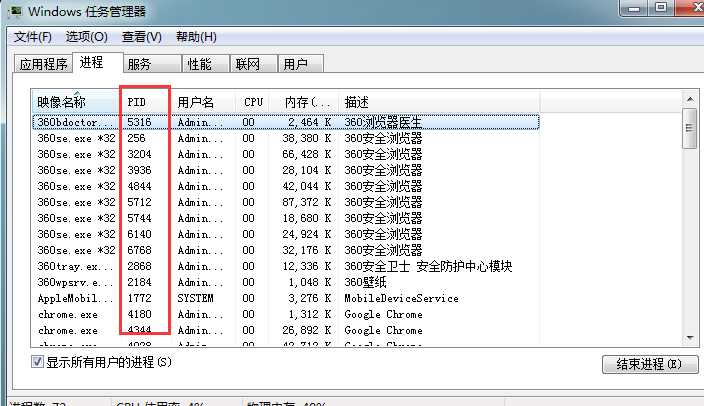Open the 查看(V) menu
This screenshot has width=704, height=406.
(142, 37)
